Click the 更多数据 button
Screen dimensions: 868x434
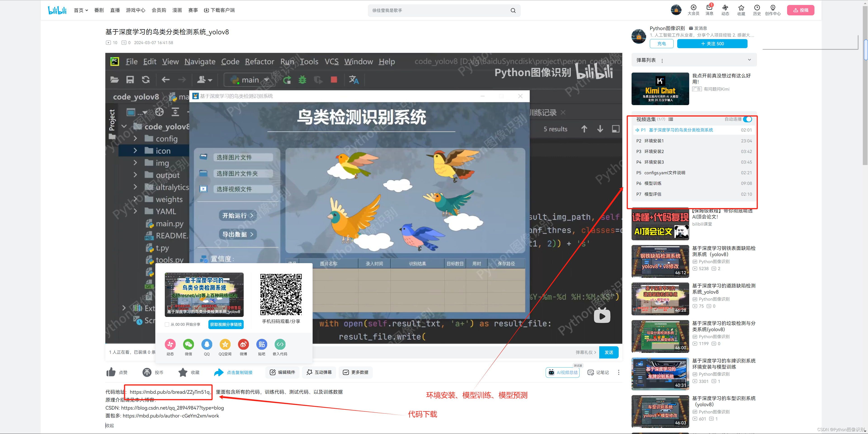356,372
